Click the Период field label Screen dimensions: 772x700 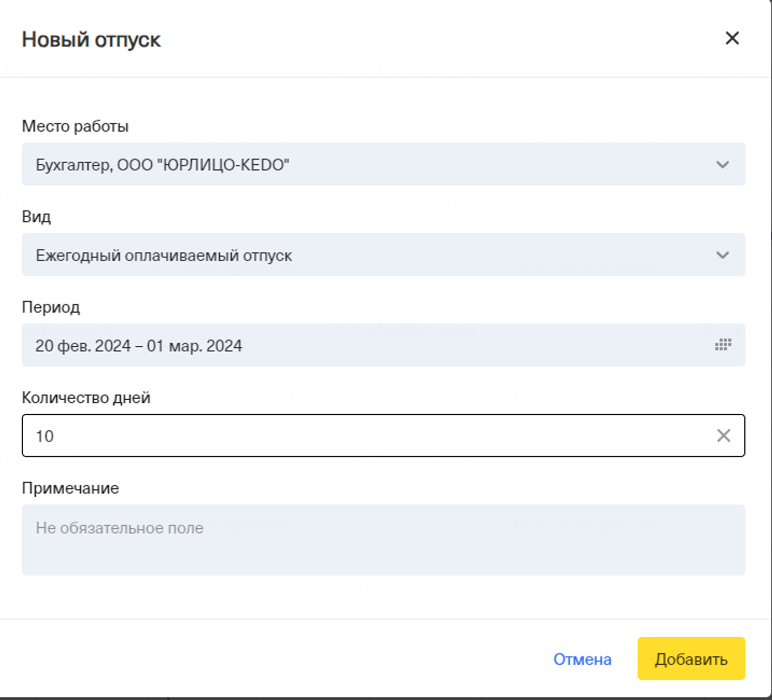51,307
